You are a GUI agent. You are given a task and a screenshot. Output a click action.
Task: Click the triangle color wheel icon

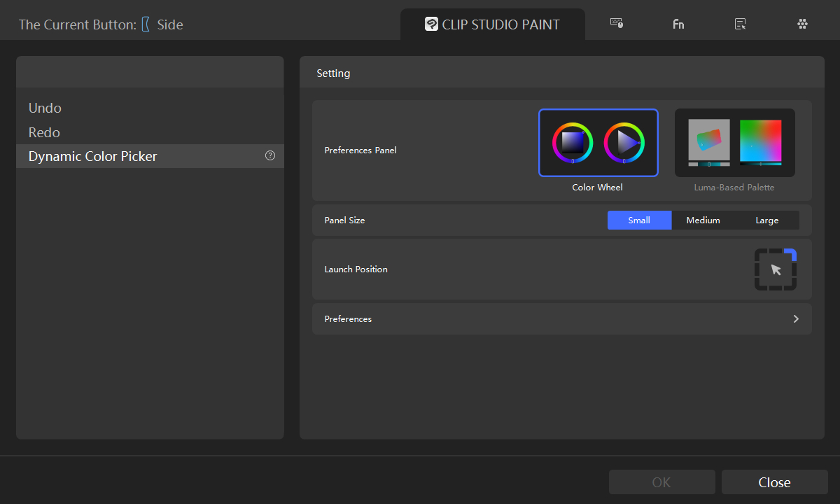coord(623,142)
